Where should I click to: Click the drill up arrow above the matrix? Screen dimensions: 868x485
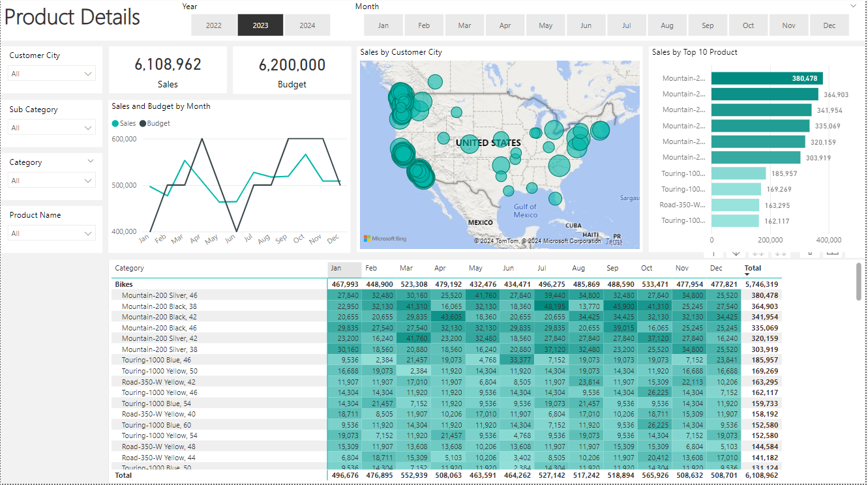[713, 253]
